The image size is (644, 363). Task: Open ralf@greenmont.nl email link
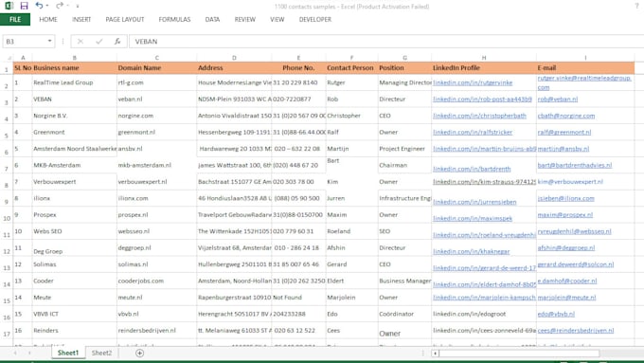coord(563,132)
